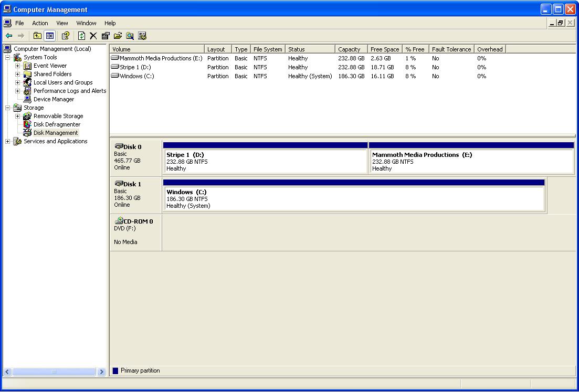This screenshot has height=392, width=579.
Task: Click the Refresh toolbar icon
Action: [81, 36]
